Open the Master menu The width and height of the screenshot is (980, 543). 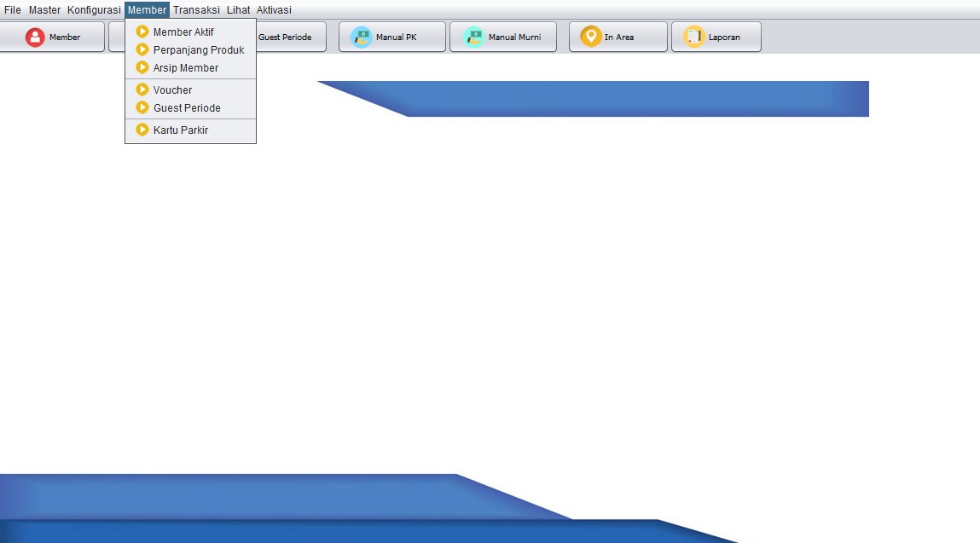pyautogui.click(x=44, y=10)
